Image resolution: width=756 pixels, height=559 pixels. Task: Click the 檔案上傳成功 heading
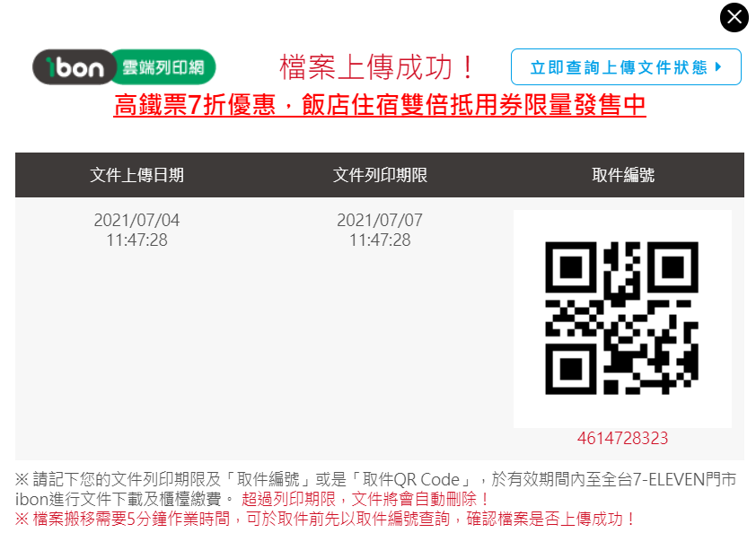[x=377, y=67]
